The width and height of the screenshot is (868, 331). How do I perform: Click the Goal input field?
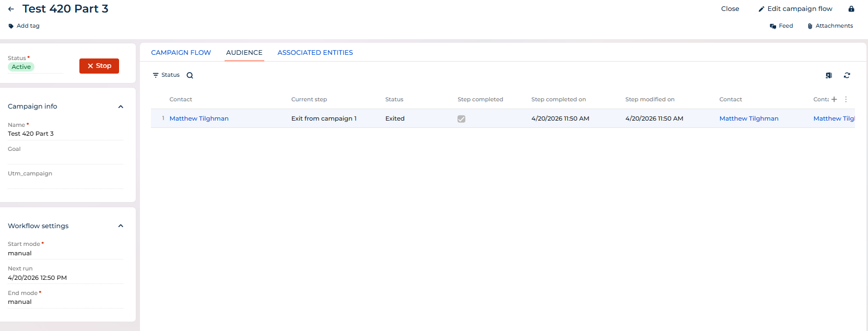(x=65, y=158)
